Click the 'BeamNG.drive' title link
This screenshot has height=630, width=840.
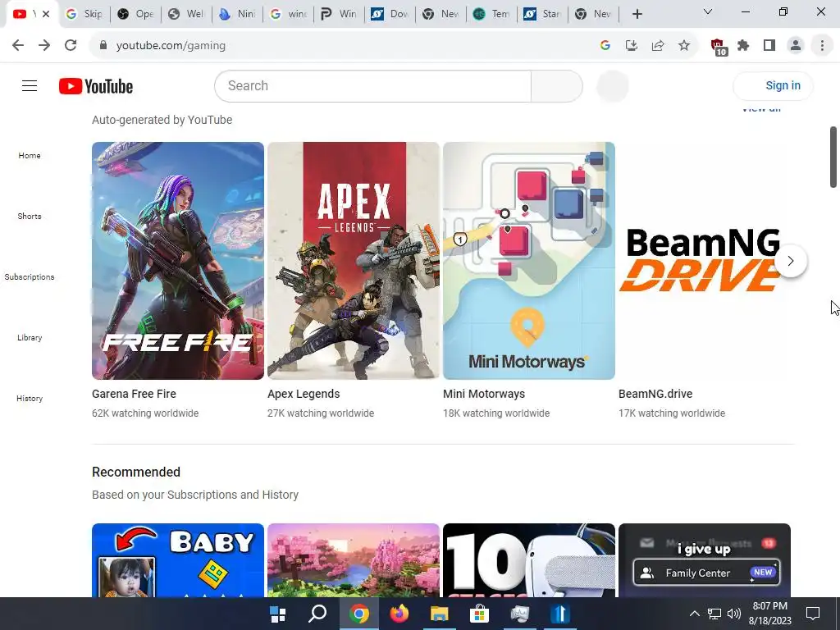pyautogui.click(x=655, y=394)
